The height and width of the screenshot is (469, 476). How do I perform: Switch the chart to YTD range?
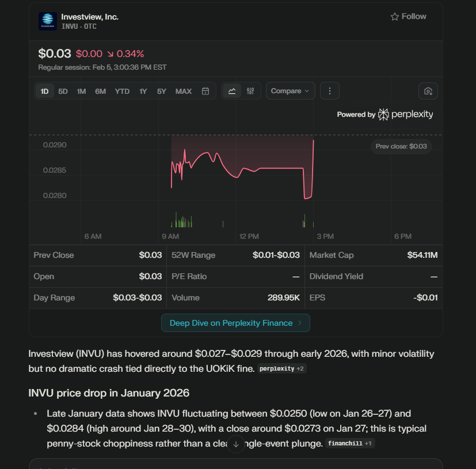pyautogui.click(x=122, y=91)
